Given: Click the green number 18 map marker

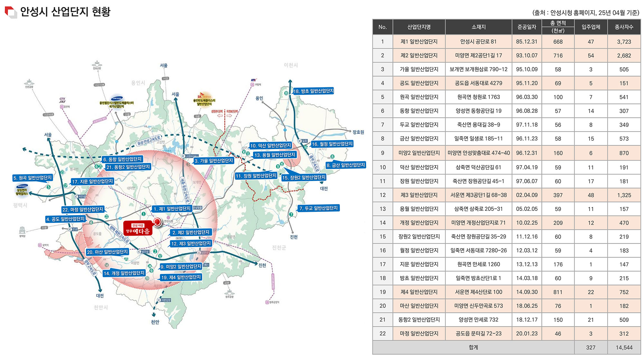Looking at the screenshot, I should 286,93.
